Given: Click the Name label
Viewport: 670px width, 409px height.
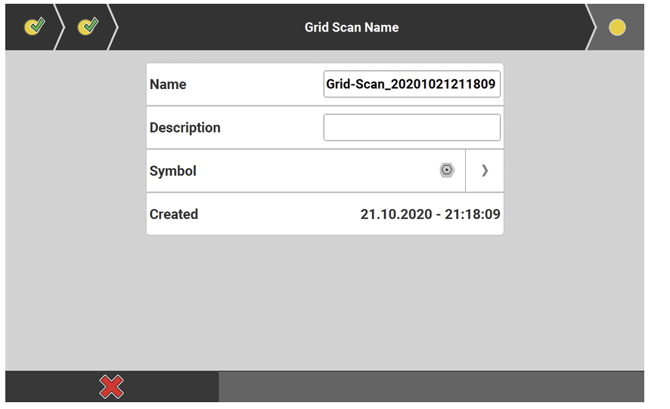Looking at the screenshot, I should click(x=168, y=85).
